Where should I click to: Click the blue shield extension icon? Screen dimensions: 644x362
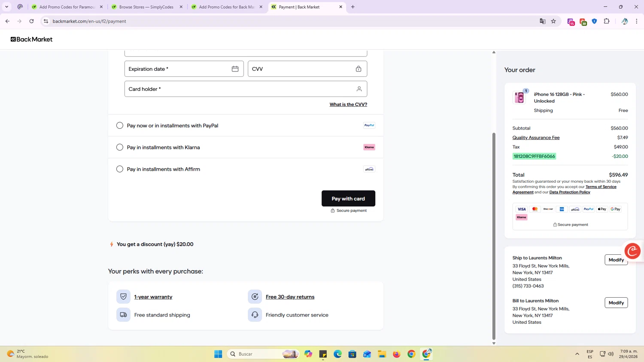pyautogui.click(x=595, y=21)
